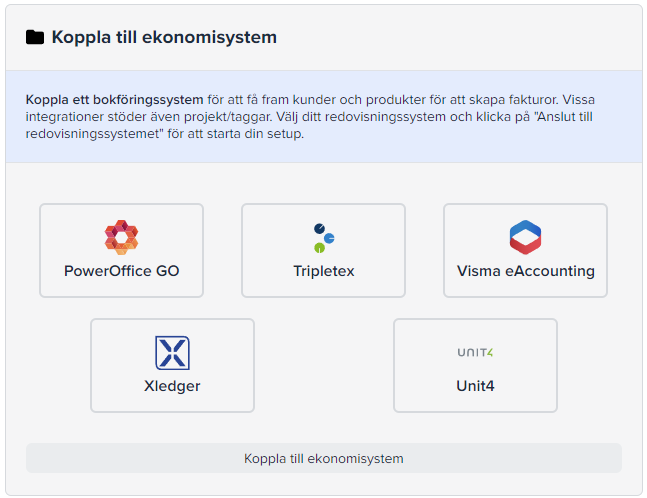Viewport: 647px width, 498px height.
Task: Click the PowerOffice GO logo icon
Action: pos(121,237)
